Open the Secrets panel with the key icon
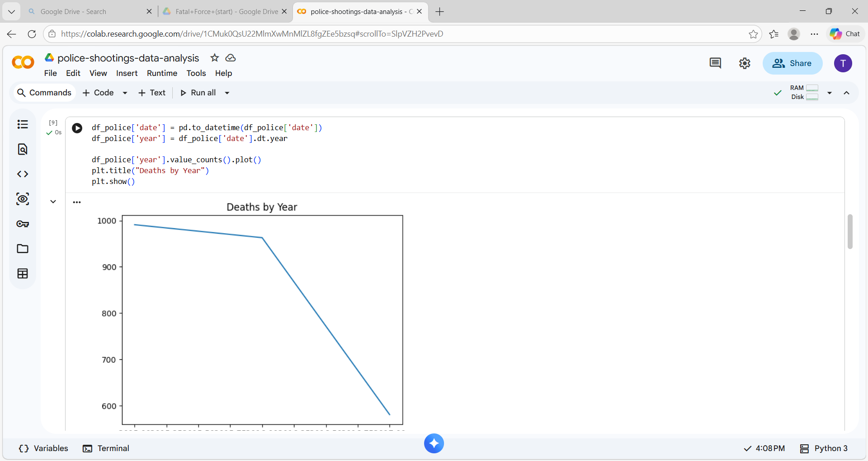 23,223
